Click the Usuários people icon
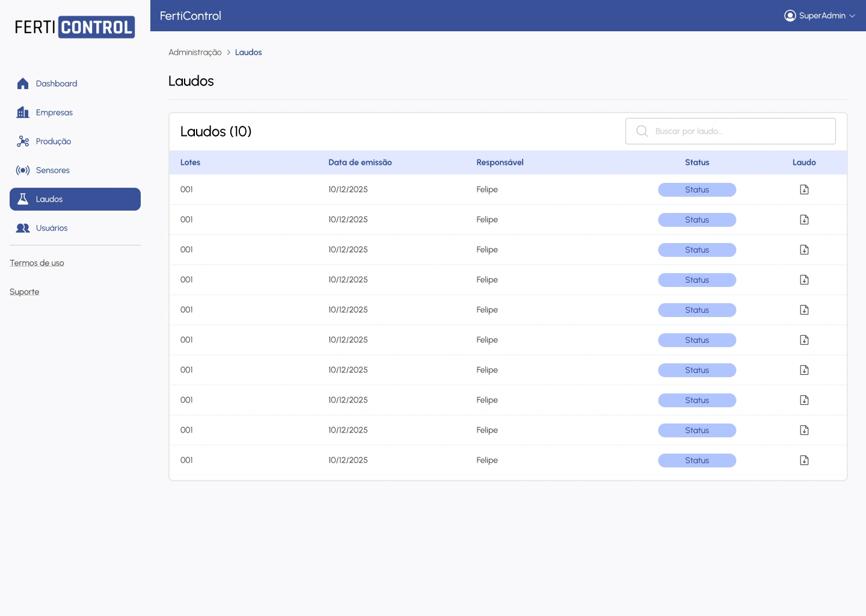The image size is (866, 616). click(23, 228)
